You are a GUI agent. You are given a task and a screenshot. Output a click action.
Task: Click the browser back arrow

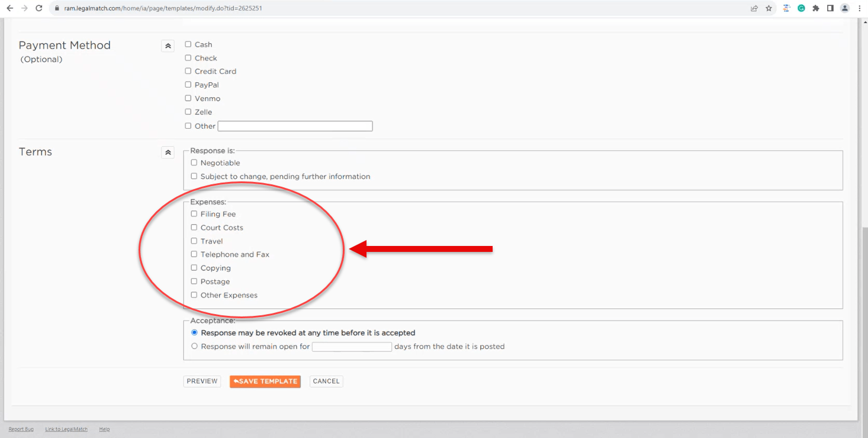(9, 8)
